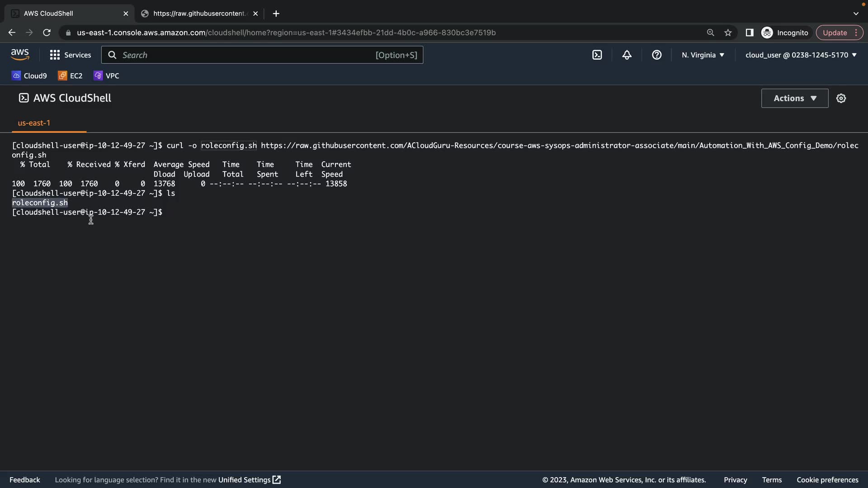Image resolution: width=868 pixels, height=488 pixels.
Task: Toggle browser side panel icon
Action: click(749, 33)
